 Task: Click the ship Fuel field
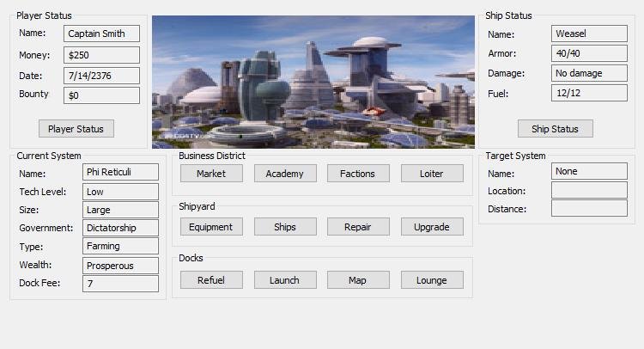point(589,93)
